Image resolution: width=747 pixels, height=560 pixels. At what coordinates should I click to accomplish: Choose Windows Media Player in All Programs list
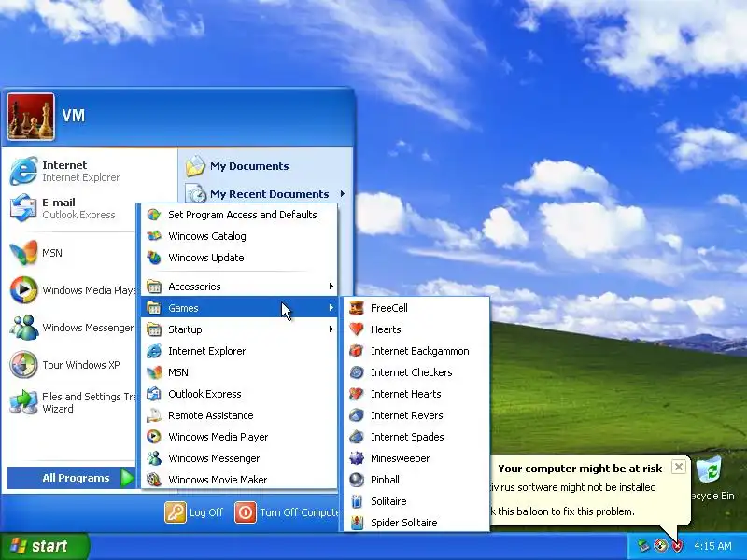pyautogui.click(x=240, y=437)
